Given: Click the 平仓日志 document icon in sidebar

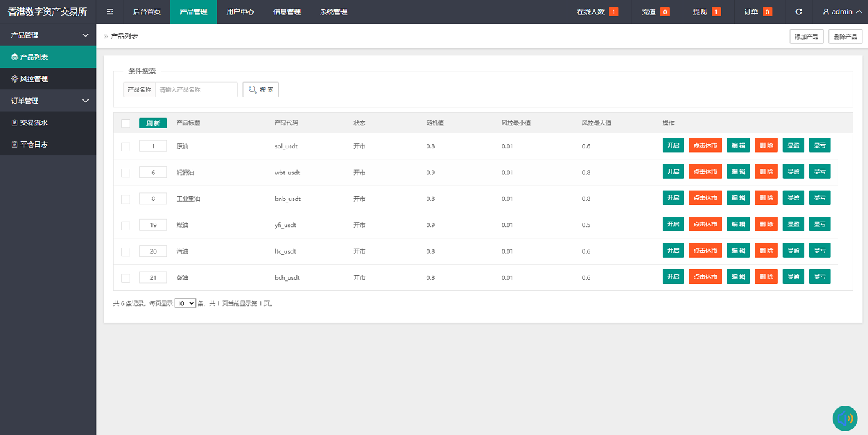Looking at the screenshot, I should click(15, 145).
